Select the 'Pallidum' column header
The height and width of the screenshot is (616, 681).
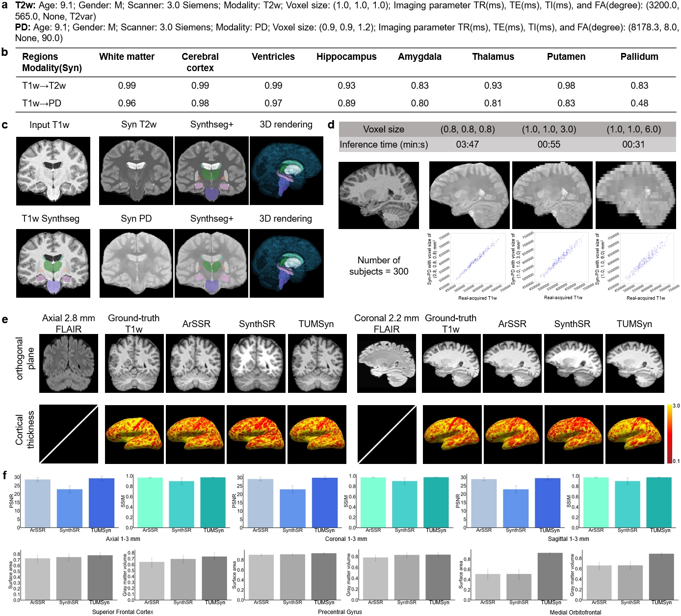point(639,57)
